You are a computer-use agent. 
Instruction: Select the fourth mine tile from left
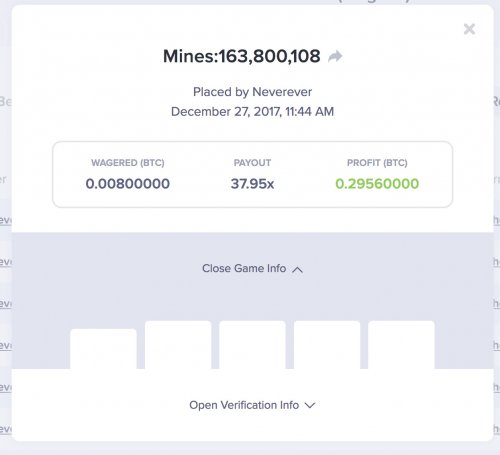[x=327, y=345]
